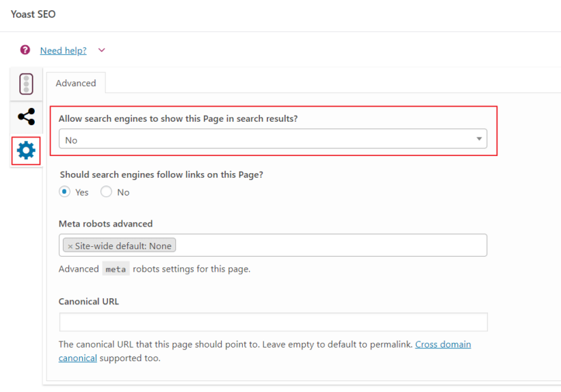Click 'Should search engines follow links' label
The width and height of the screenshot is (561, 392).
161,175
